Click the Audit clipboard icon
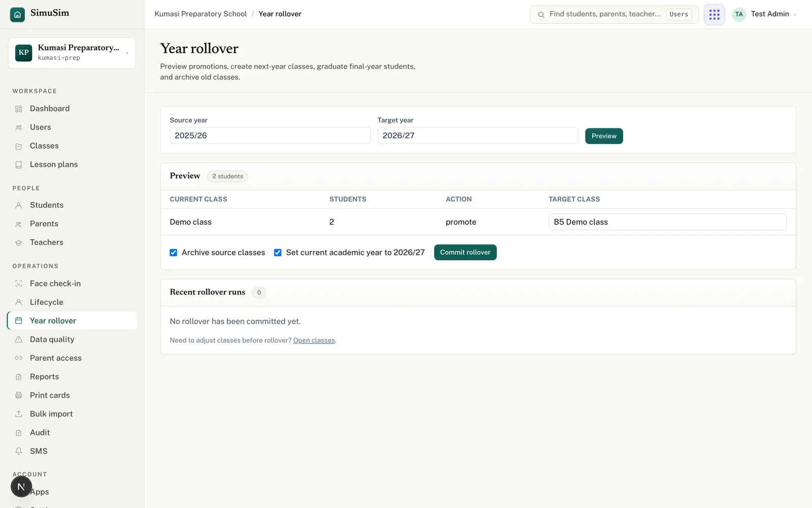812x508 pixels. point(19,433)
